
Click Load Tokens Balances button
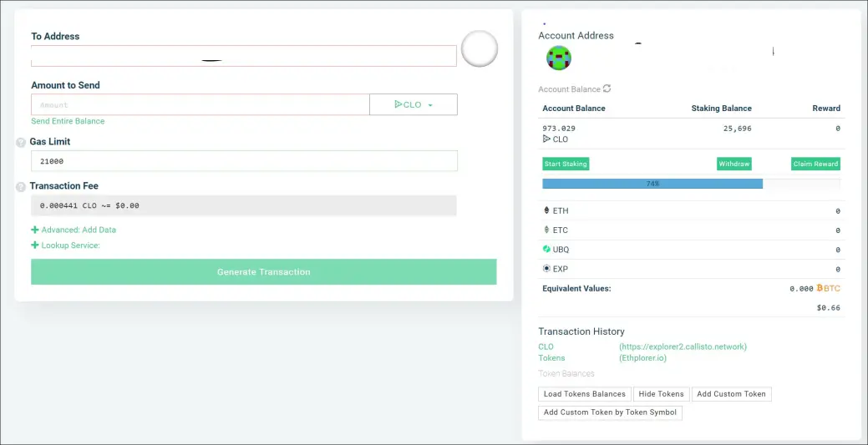point(585,394)
